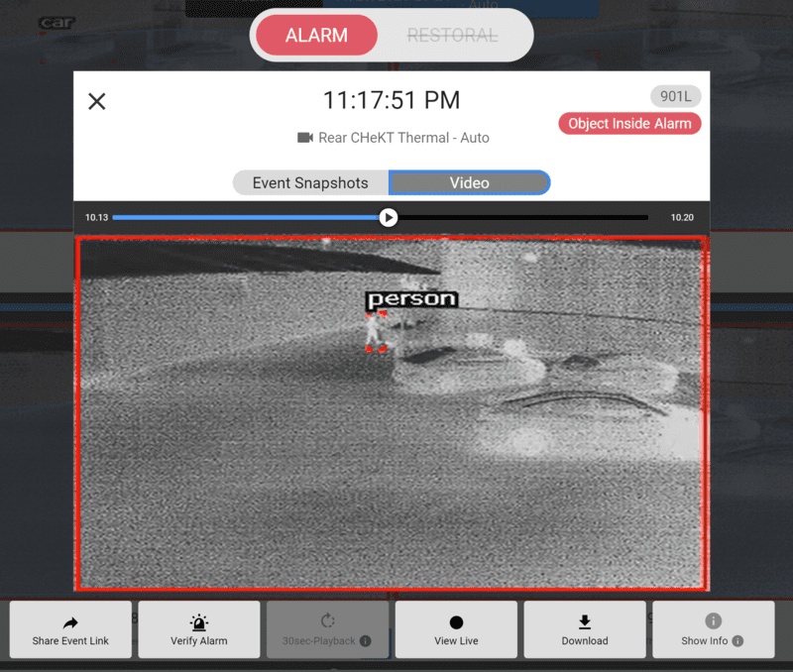Open the Event Snapshots tab
Image resolution: width=793 pixels, height=672 pixels.
click(310, 183)
